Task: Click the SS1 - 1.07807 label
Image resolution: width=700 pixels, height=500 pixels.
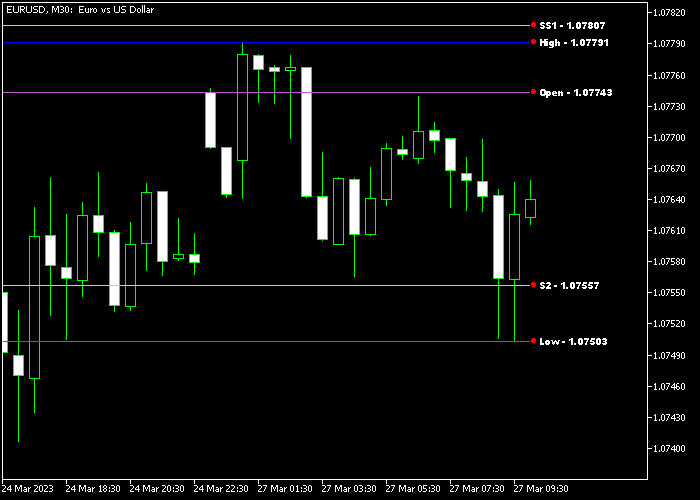Action: (572, 25)
